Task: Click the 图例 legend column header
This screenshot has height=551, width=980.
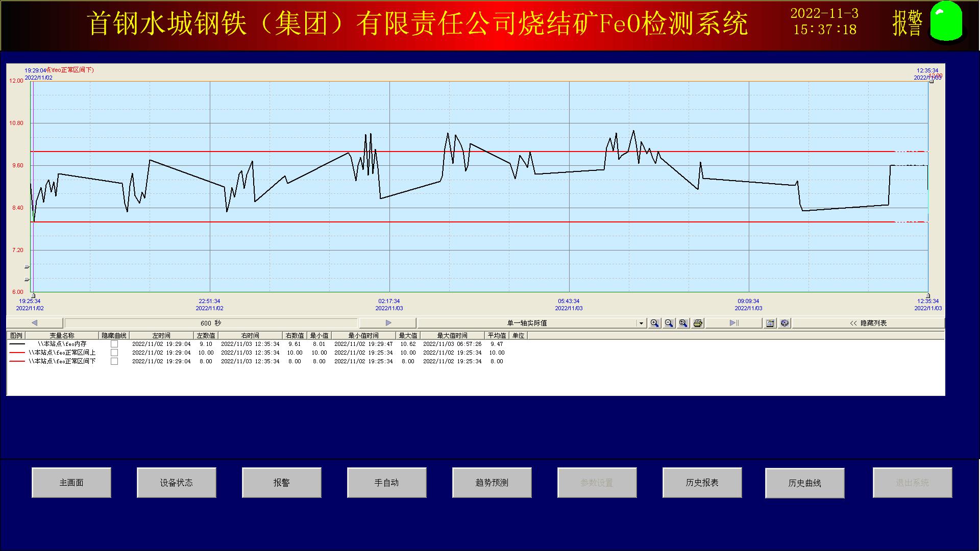Action: pyautogui.click(x=16, y=336)
